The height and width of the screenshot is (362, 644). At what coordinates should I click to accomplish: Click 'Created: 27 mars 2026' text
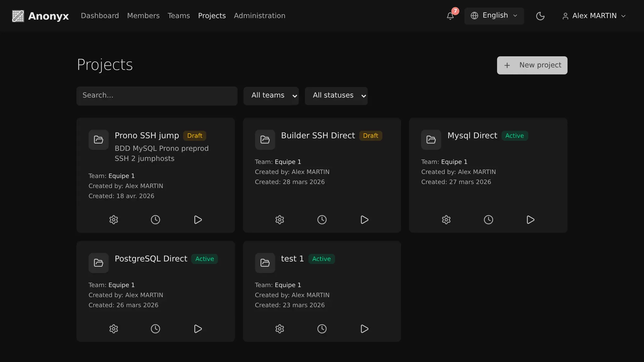(x=456, y=182)
